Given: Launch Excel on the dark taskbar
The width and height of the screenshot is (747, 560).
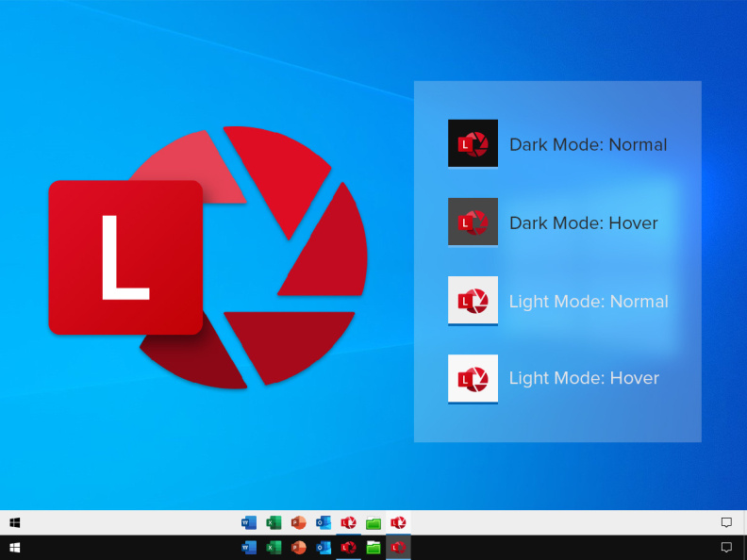Looking at the screenshot, I should click(274, 547).
